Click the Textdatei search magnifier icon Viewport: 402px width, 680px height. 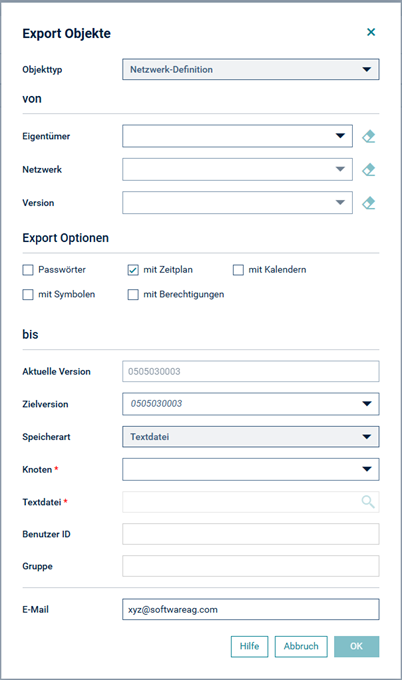click(368, 502)
